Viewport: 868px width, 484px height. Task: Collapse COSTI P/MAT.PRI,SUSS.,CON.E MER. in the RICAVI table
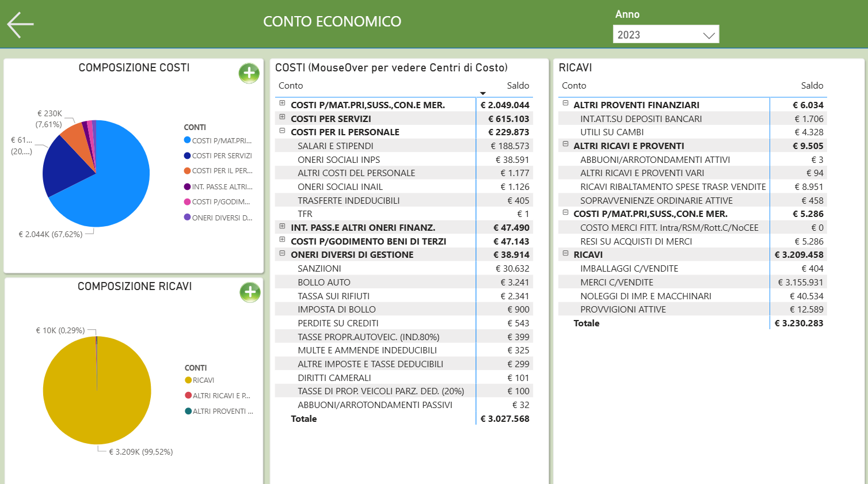565,212
